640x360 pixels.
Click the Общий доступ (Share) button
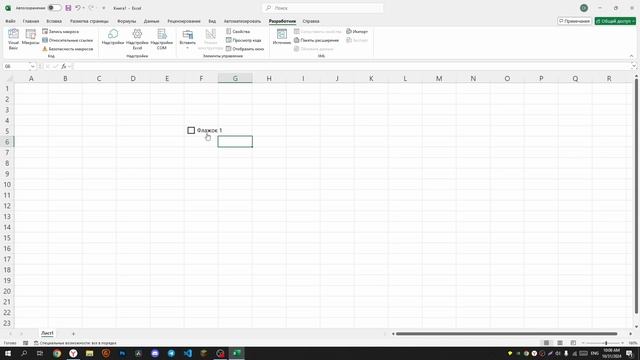615,21
